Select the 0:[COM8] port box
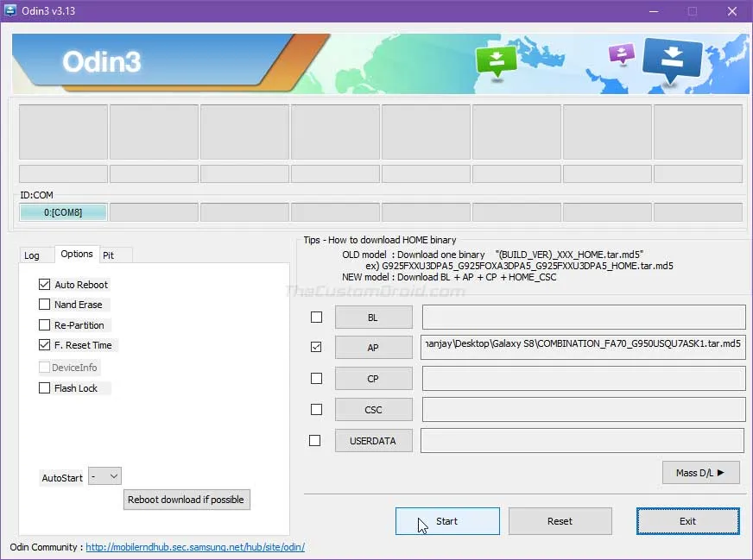Image resolution: width=753 pixels, height=560 pixels. point(63,212)
